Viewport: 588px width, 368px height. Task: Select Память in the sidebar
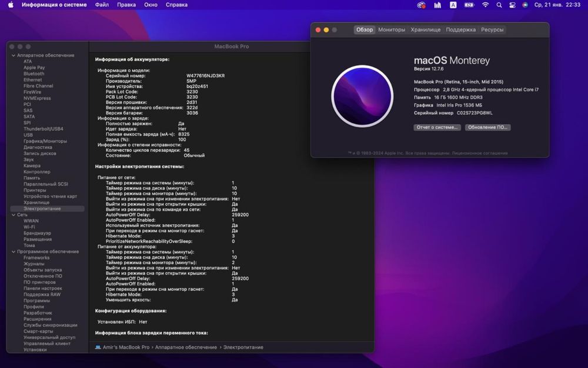click(32, 178)
